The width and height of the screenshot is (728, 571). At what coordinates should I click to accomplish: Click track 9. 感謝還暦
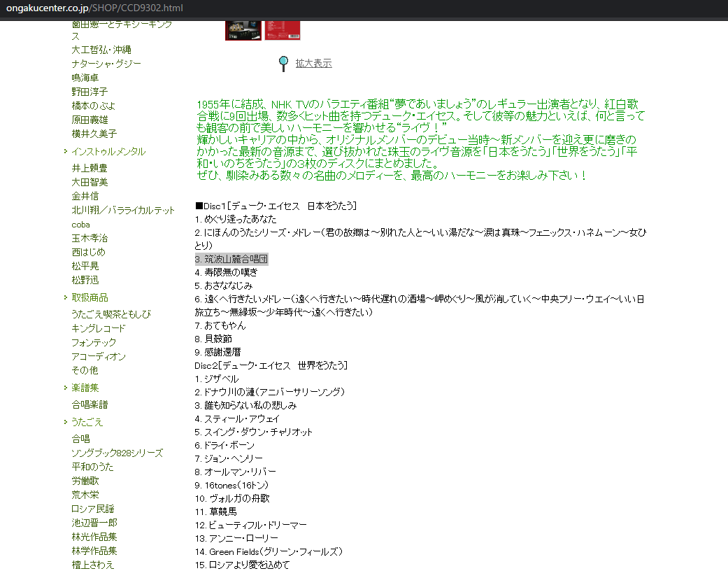(x=217, y=352)
